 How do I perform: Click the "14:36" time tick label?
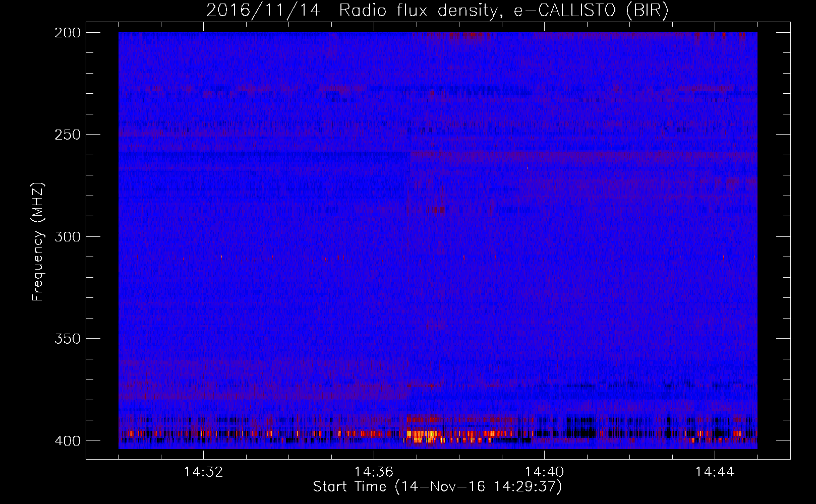(374, 472)
